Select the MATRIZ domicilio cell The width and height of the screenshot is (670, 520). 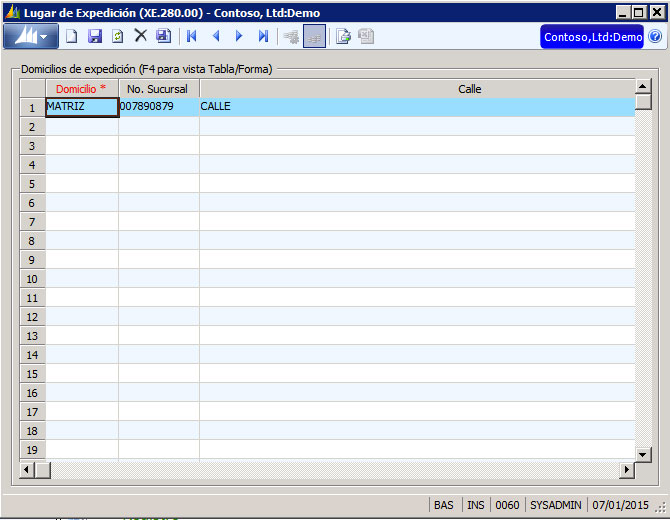click(x=81, y=107)
